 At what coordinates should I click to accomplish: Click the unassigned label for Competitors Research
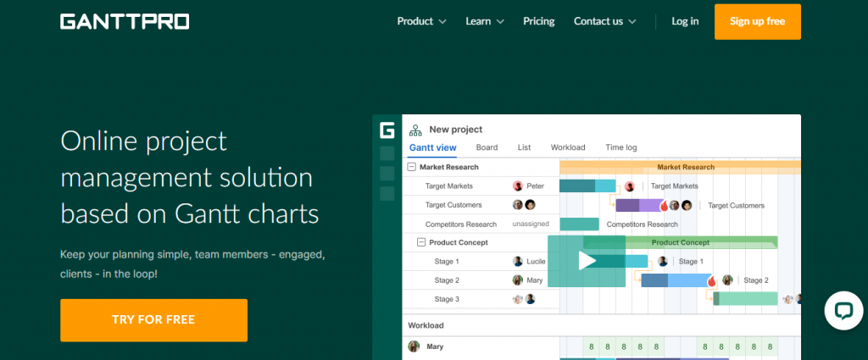[x=531, y=224]
